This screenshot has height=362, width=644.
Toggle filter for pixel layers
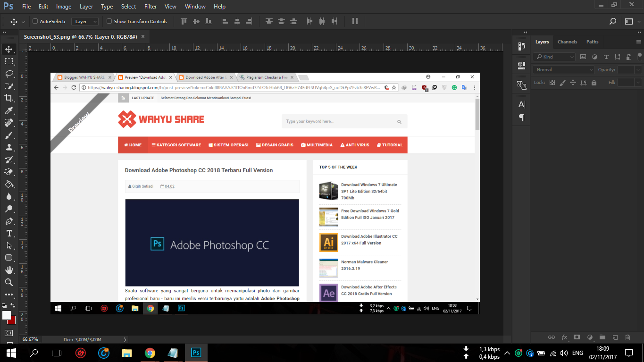(583, 57)
